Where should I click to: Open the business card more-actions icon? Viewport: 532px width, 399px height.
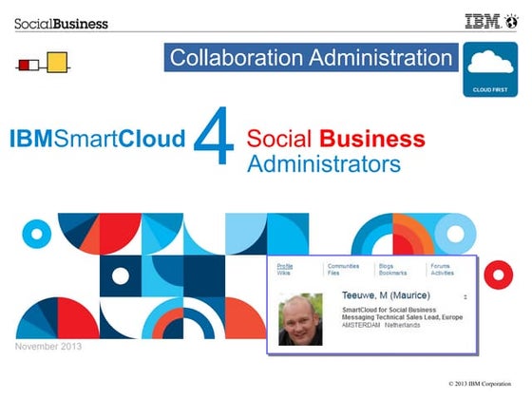465,296
